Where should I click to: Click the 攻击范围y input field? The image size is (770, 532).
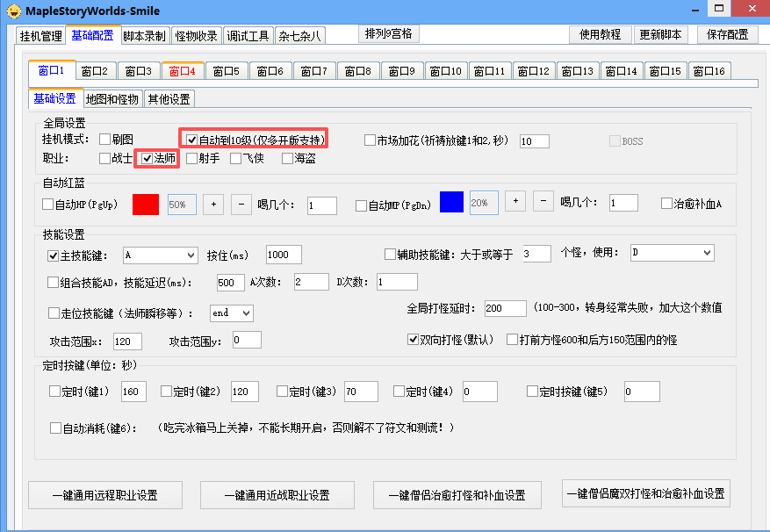[x=247, y=340]
